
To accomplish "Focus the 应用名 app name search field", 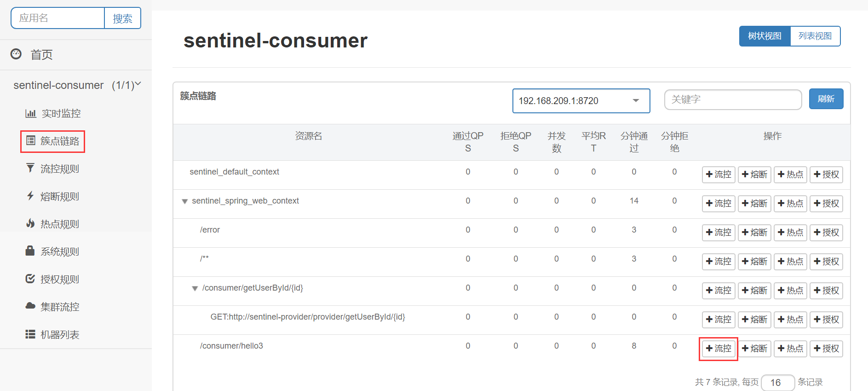I will 58,18.
